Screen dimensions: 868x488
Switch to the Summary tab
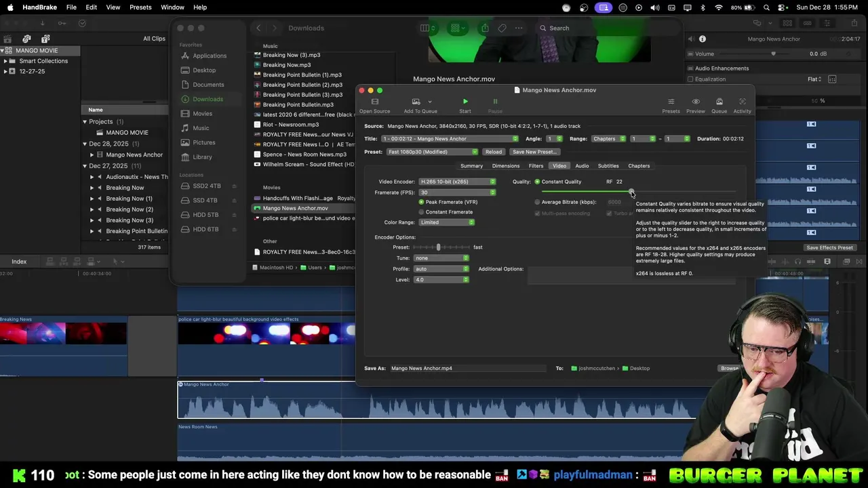pos(471,166)
